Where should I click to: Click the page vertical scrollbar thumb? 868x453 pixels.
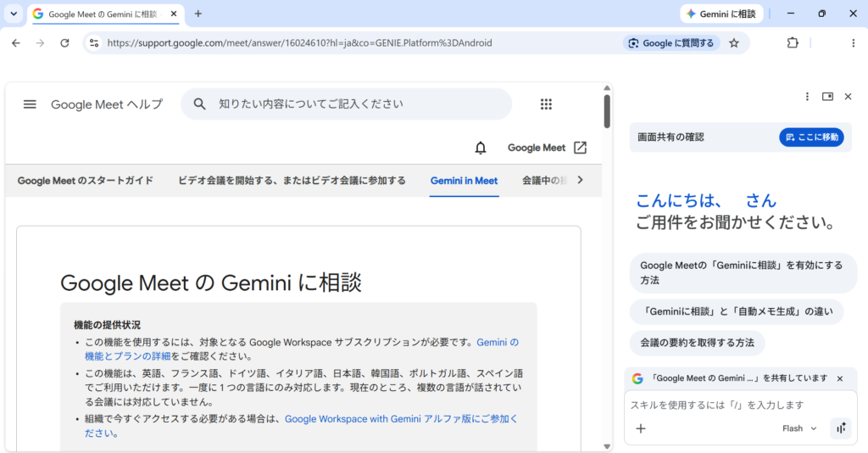[x=607, y=111]
